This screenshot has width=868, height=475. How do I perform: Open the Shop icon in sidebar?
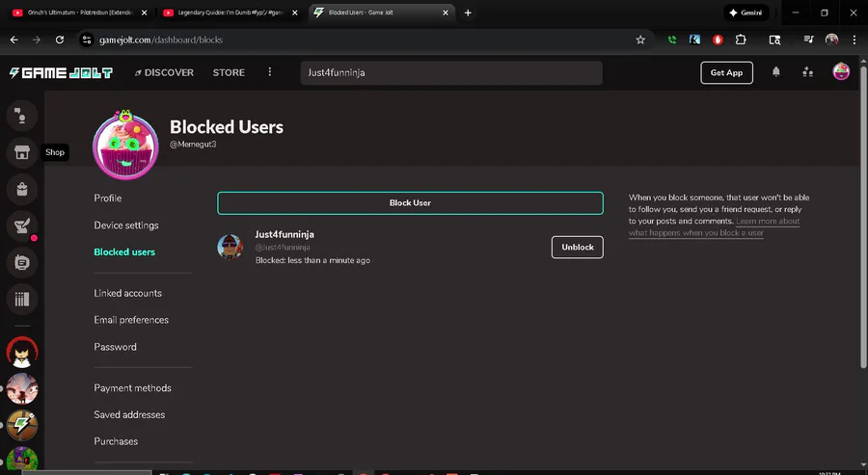coord(20,152)
